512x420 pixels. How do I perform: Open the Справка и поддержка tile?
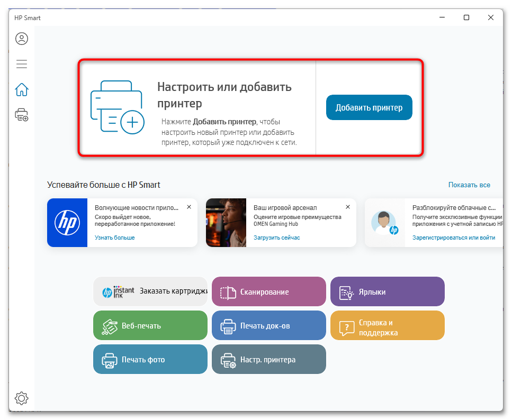(x=387, y=325)
